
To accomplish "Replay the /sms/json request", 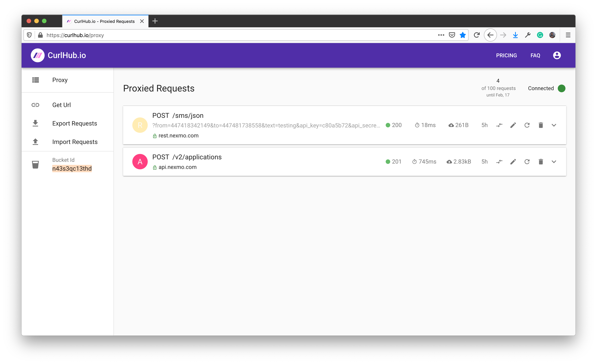I will point(527,125).
